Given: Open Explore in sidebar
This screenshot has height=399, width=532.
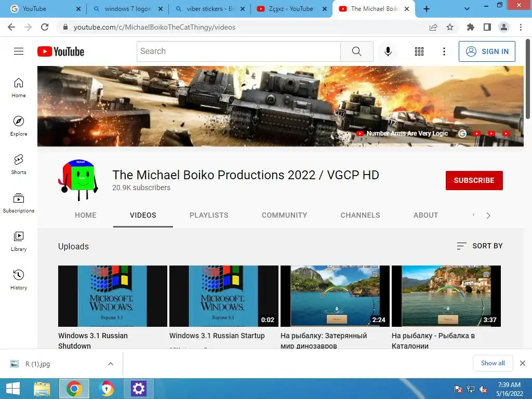Looking at the screenshot, I should (19, 126).
